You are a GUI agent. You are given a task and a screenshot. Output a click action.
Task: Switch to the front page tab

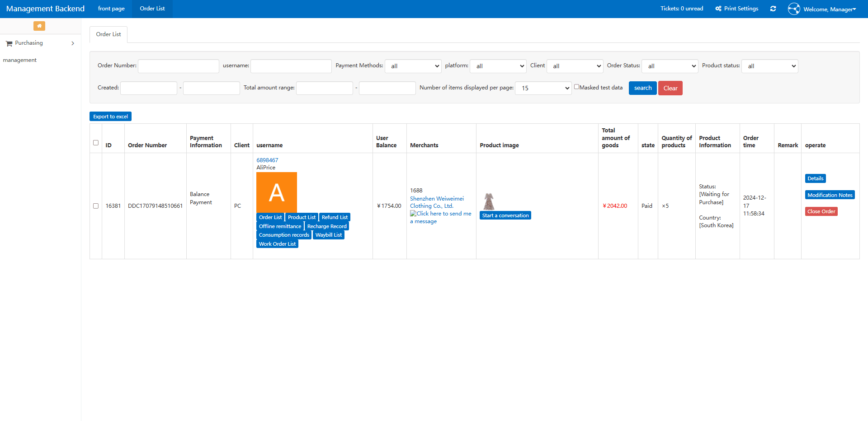111,9
